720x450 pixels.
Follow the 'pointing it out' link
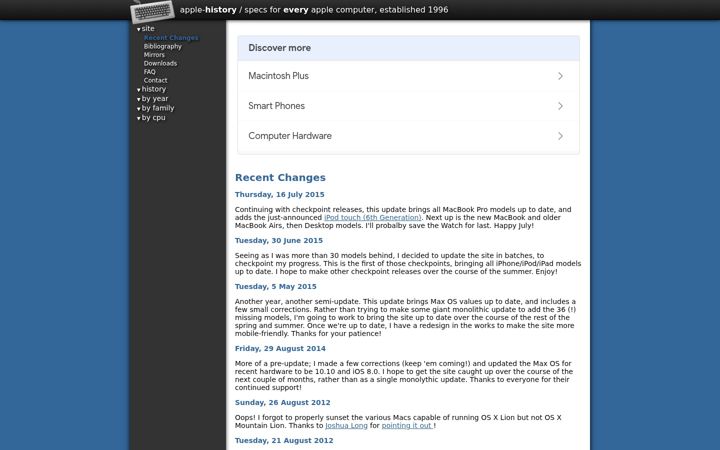(407, 426)
